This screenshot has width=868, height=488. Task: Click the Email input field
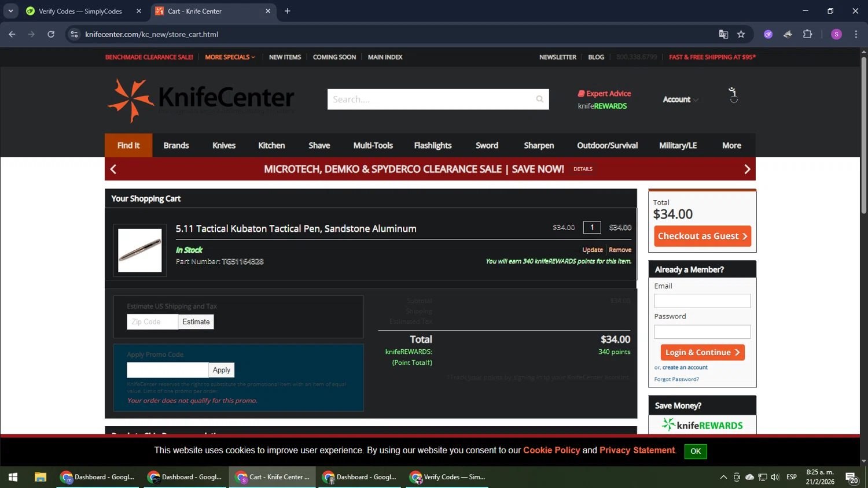click(703, 301)
